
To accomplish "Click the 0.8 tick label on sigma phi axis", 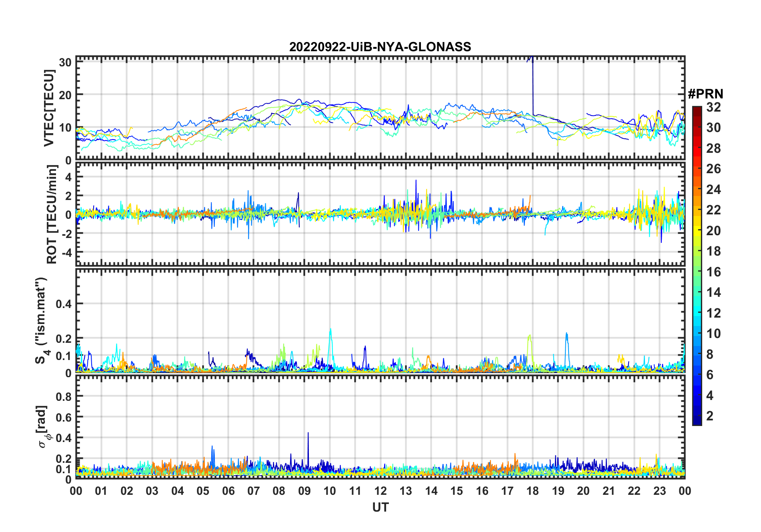I will click(x=64, y=396).
